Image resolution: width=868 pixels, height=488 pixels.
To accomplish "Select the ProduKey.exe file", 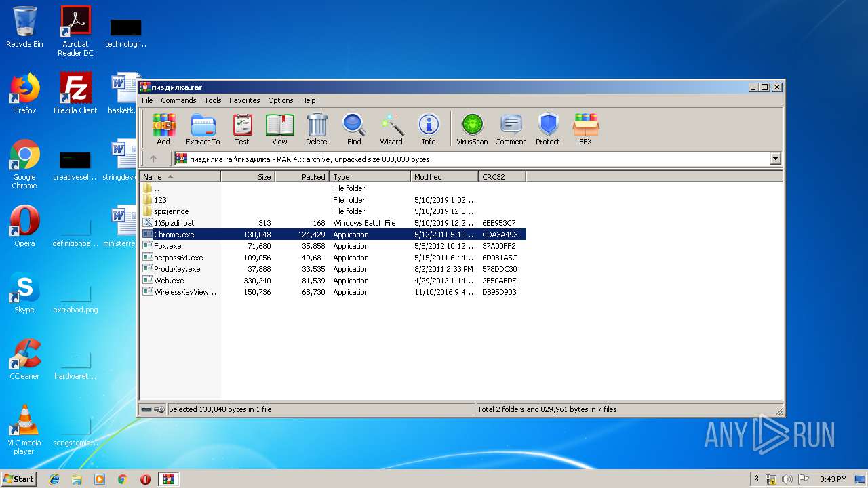I will click(333, 269).
